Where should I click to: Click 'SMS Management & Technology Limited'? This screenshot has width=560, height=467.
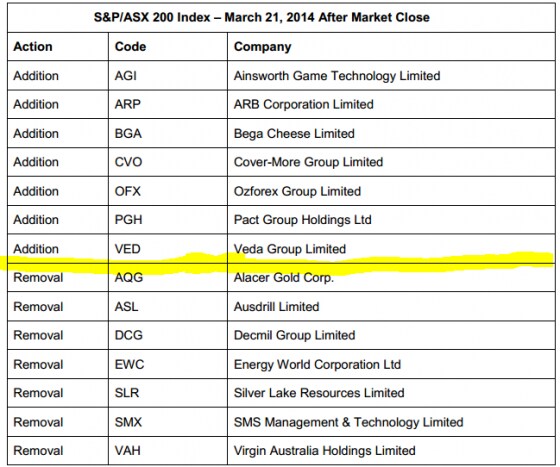pos(349,422)
